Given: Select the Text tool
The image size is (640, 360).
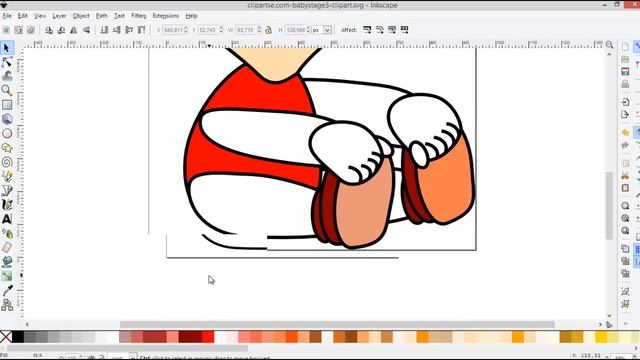Looking at the screenshot, I should (7, 219).
